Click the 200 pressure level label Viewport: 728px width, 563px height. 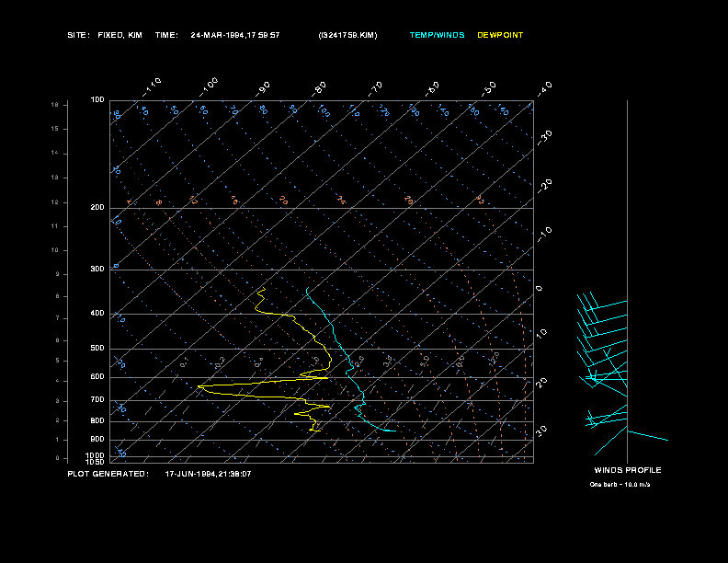(97, 208)
